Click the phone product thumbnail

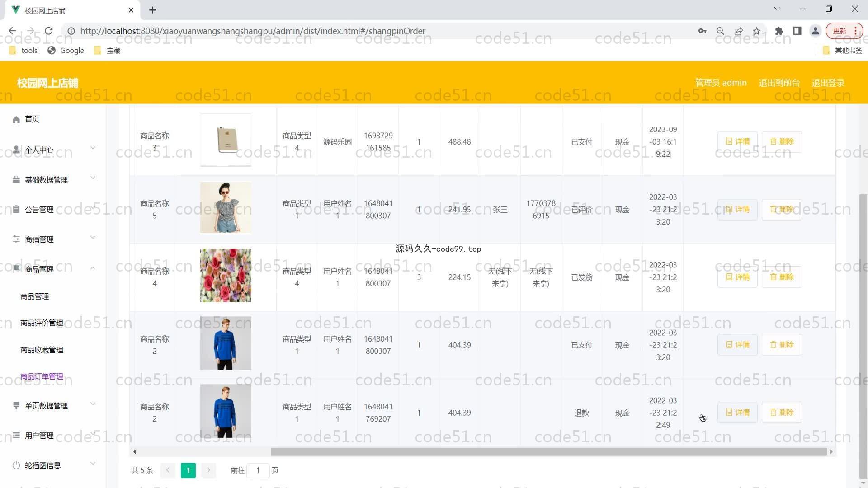coord(226,140)
